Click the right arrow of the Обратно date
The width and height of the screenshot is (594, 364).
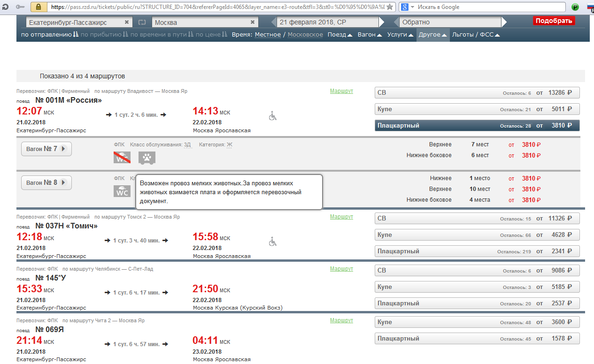[504, 22]
